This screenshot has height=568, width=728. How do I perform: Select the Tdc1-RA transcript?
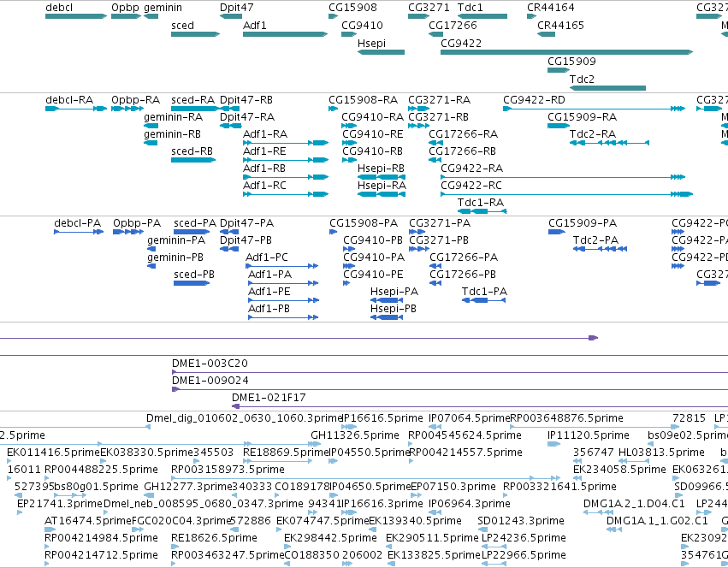tap(482, 212)
